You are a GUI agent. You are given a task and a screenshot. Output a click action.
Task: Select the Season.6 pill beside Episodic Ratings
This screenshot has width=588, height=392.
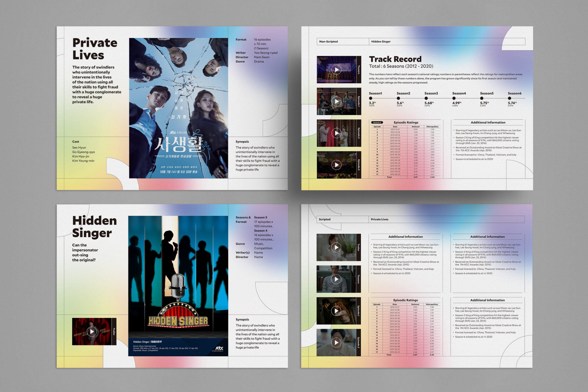[x=377, y=122]
